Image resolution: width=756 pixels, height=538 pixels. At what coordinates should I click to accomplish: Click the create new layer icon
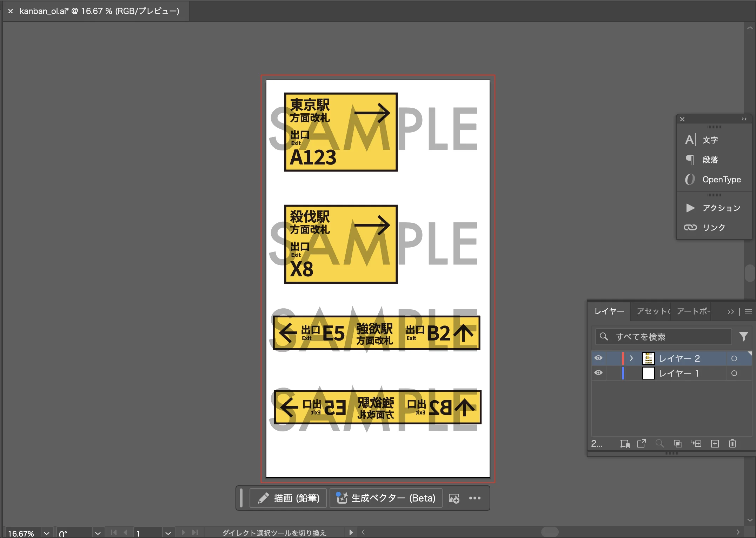[x=715, y=444]
